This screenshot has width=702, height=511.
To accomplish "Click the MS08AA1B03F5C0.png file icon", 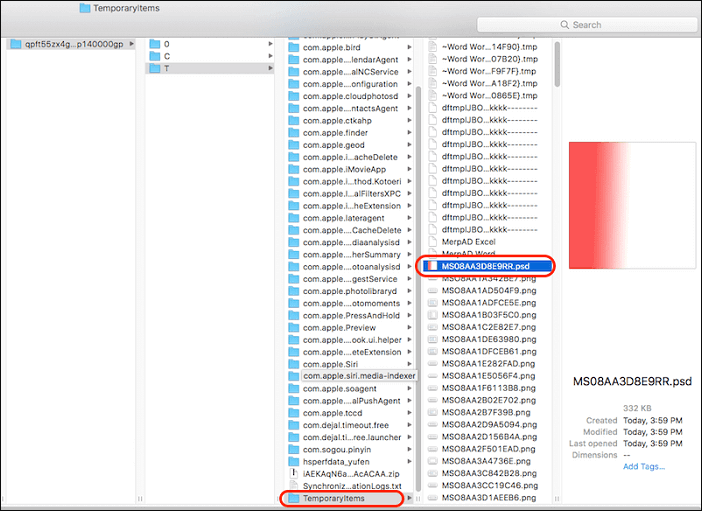I will pos(432,315).
